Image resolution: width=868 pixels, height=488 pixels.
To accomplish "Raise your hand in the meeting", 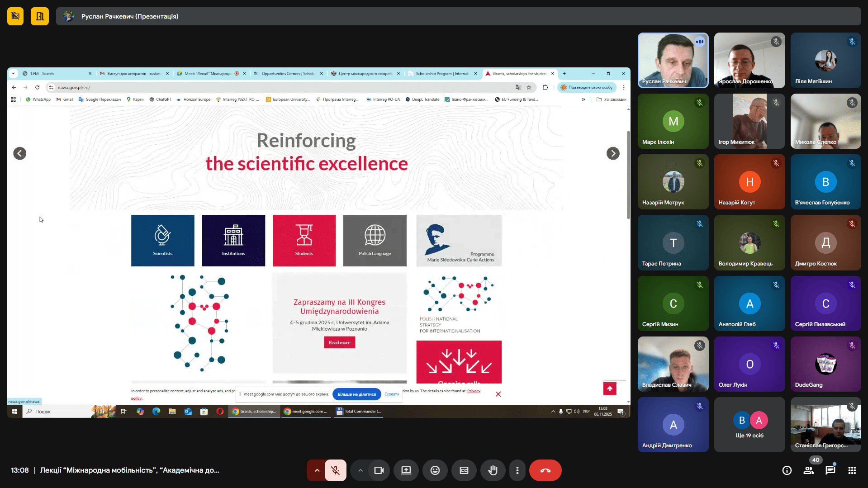I will coord(493,470).
